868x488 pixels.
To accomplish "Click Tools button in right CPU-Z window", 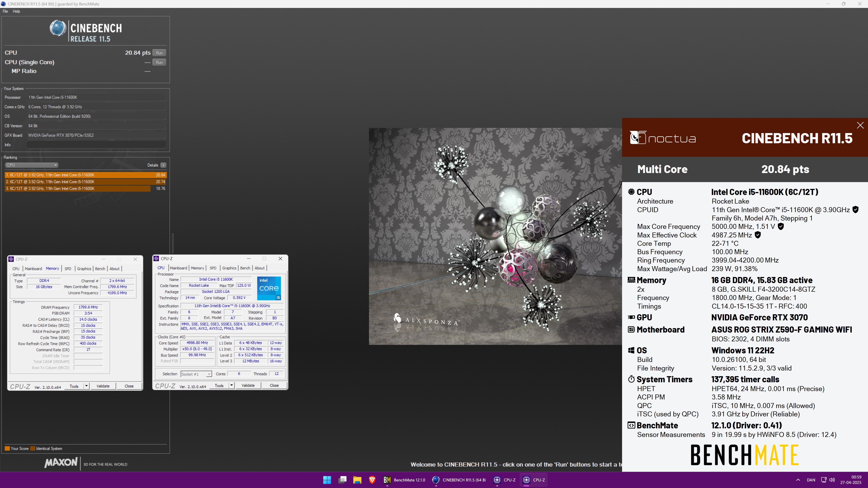I will pos(219,386).
